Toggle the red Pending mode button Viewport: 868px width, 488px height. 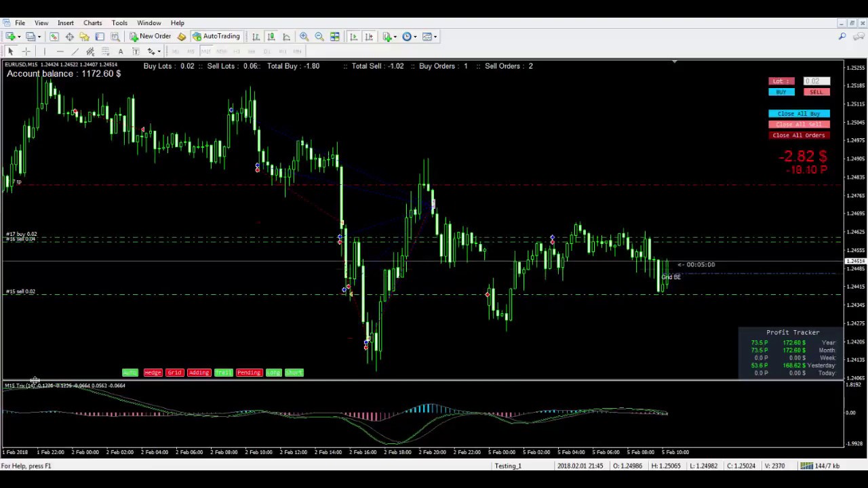click(249, 373)
